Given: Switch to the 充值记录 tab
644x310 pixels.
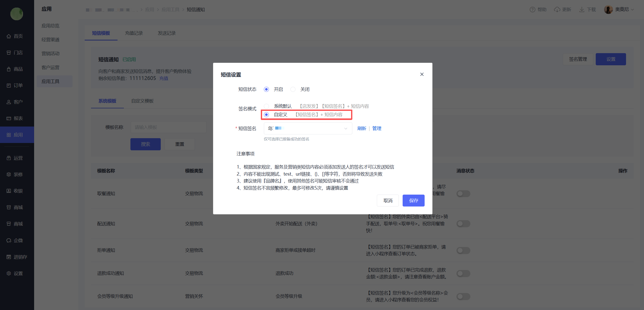Looking at the screenshot, I should click(x=134, y=33).
